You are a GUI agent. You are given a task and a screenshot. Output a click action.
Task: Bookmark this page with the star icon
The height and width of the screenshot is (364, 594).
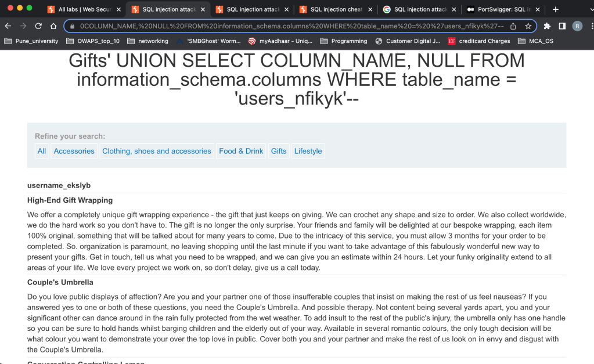[528, 26]
